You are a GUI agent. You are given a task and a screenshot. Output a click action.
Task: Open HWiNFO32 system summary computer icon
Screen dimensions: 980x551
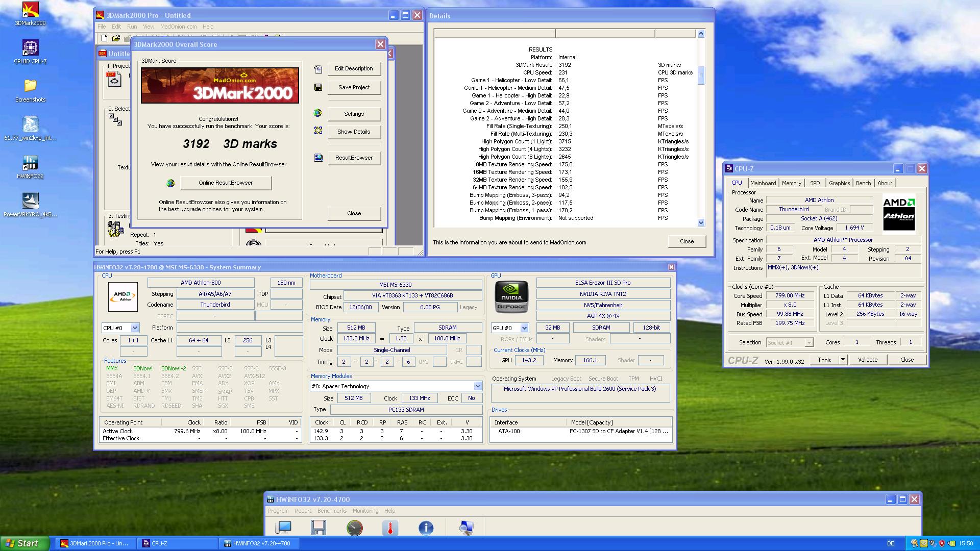(x=283, y=528)
